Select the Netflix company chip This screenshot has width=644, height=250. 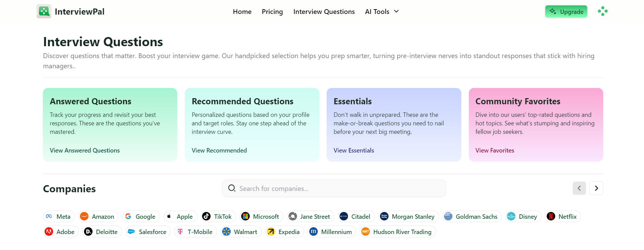click(563, 216)
